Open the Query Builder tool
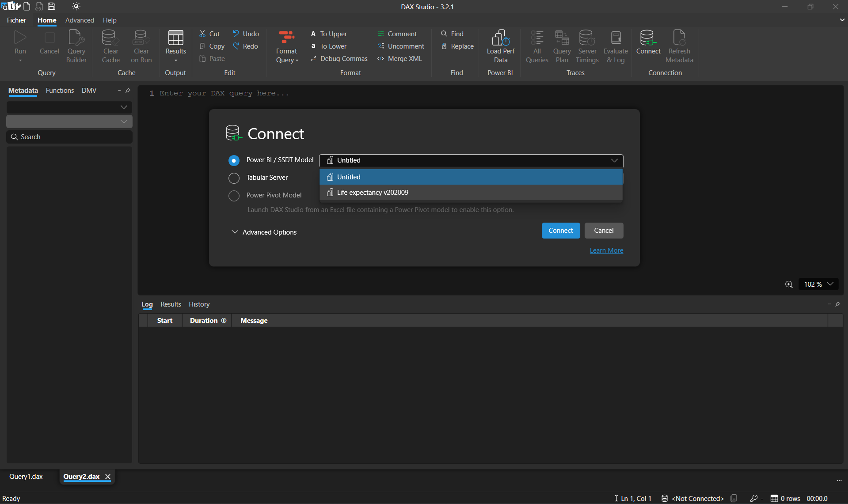 point(76,46)
